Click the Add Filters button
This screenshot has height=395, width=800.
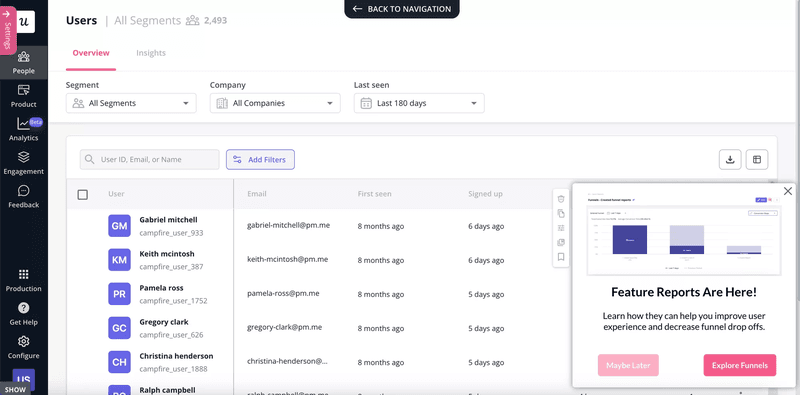tap(260, 159)
